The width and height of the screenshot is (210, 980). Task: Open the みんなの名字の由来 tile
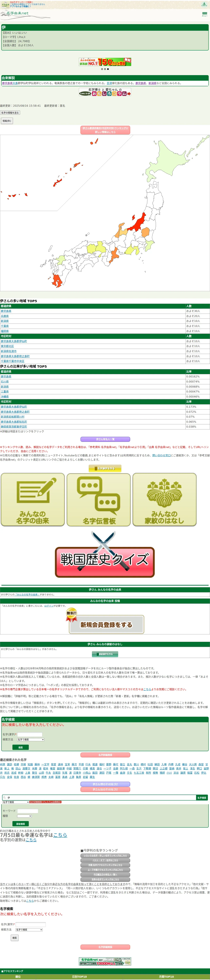coord(33,499)
